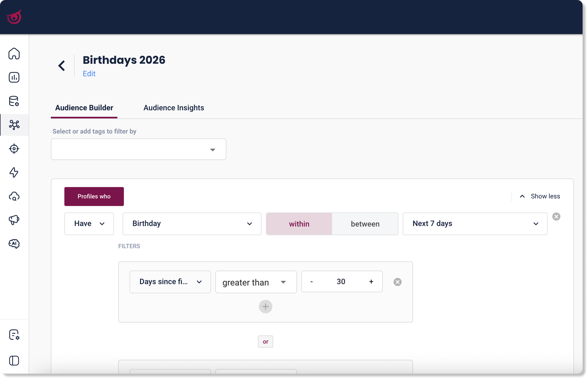Switch to the "between" date mode
The height and width of the screenshot is (379, 588).
click(x=365, y=224)
